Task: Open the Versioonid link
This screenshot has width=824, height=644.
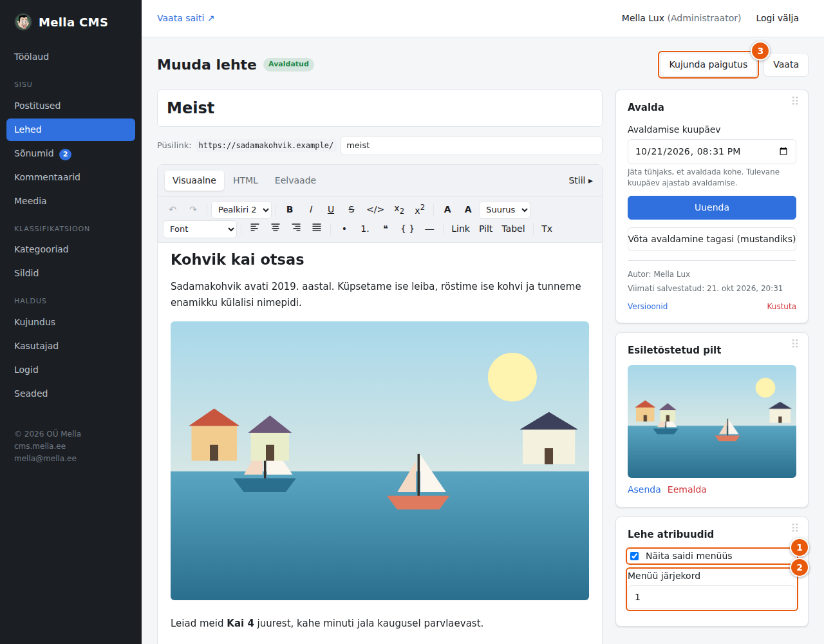Action: [x=648, y=307]
